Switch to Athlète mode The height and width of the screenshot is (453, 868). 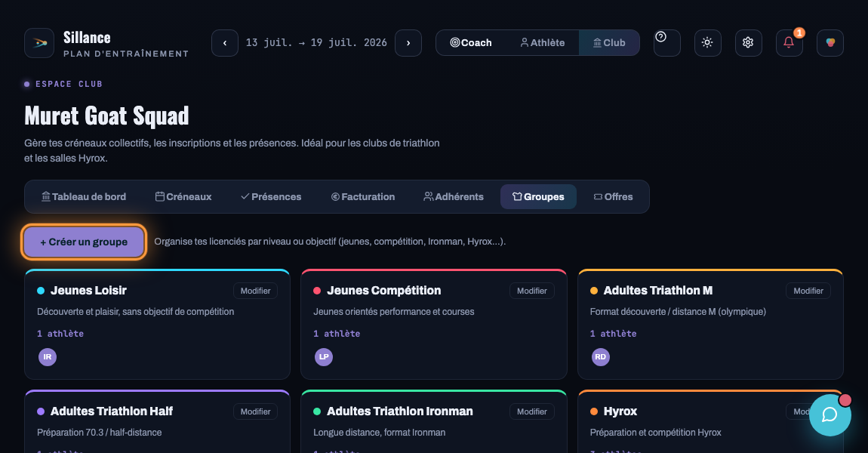coord(543,42)
